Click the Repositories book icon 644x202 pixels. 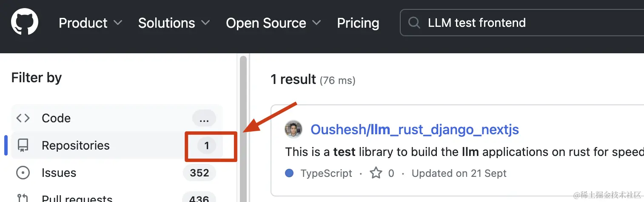pos(23,146)
